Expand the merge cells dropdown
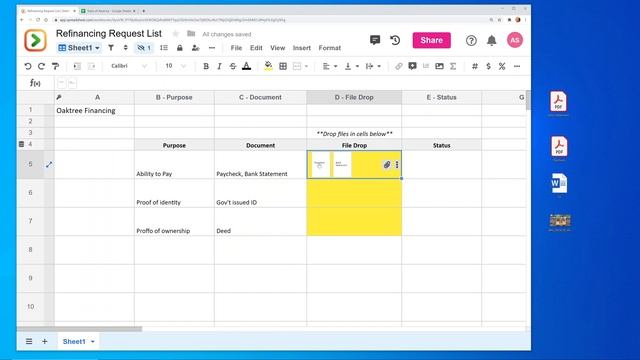The image size is (640, 360). click(x=306, y=66)
